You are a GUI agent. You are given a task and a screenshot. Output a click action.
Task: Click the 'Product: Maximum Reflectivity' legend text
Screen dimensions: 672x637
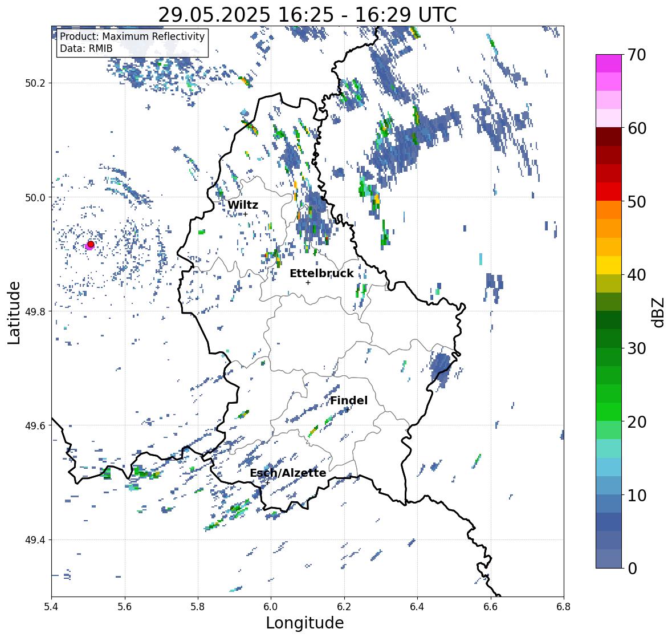pyautogui.click(x=132, y=36)
